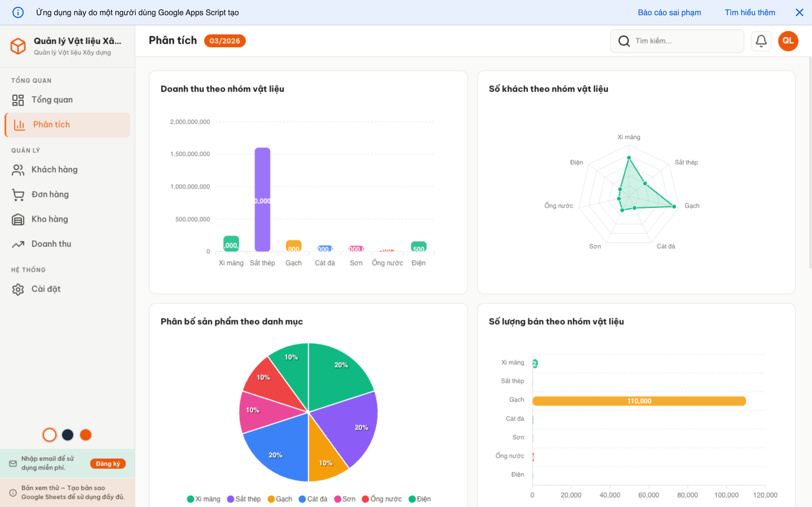Toggle Ống nước legend in pie chart
The width and height of the screenshot is (812, 507).
tap(381, 499)
